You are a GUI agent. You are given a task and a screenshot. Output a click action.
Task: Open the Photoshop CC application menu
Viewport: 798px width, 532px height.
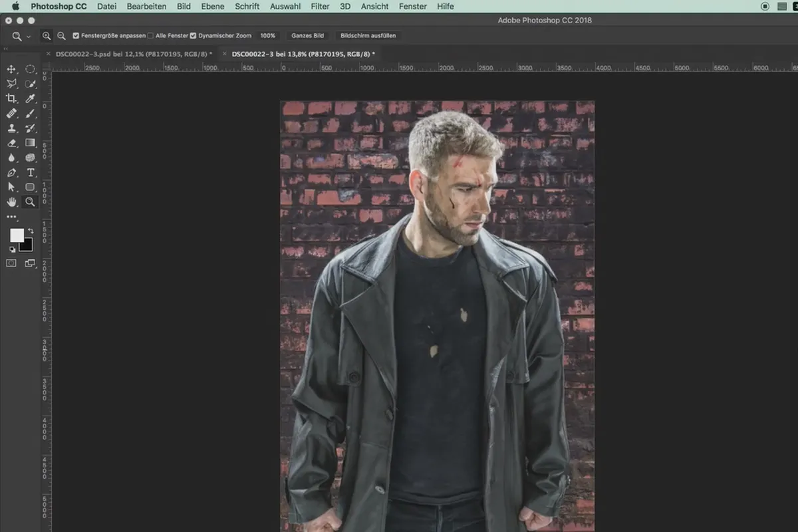tap(59, 6)
